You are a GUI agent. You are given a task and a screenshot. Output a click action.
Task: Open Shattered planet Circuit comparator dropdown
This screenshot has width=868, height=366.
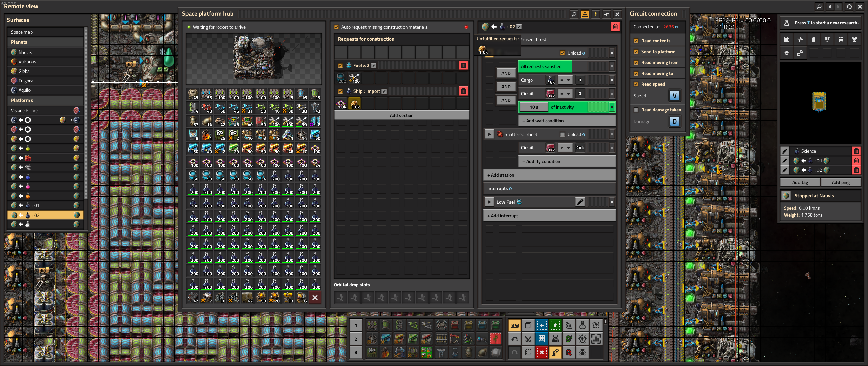click(566, 148)
